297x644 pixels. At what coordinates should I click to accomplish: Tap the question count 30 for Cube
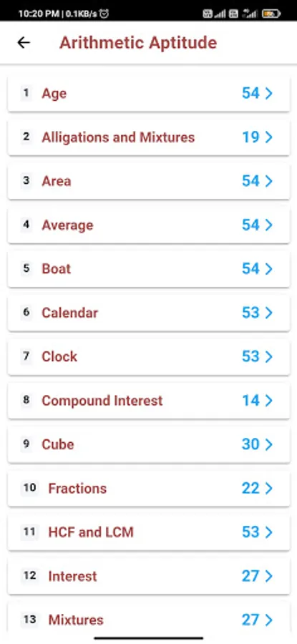tap(250, 444)
